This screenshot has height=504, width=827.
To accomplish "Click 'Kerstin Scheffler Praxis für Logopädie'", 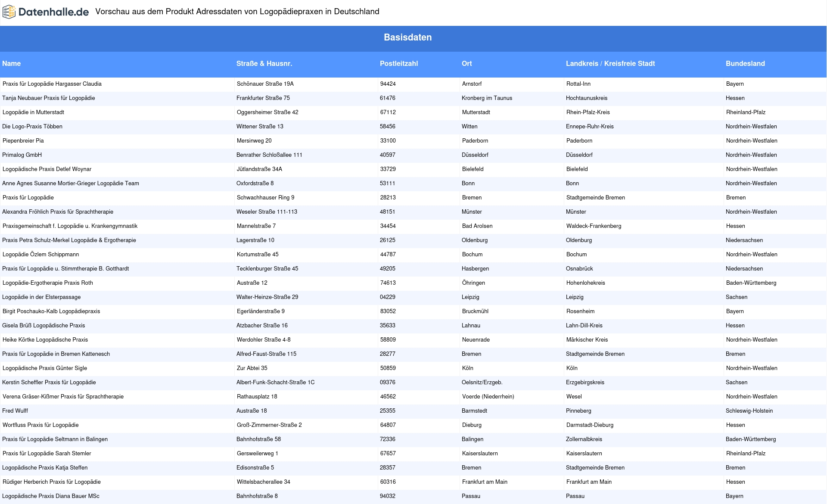I will [x=49, y=382].
